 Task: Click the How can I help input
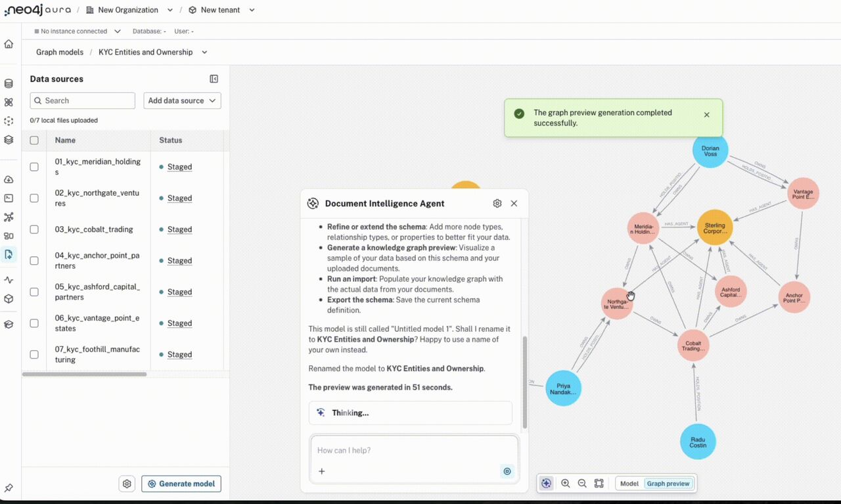pos(414,451)
